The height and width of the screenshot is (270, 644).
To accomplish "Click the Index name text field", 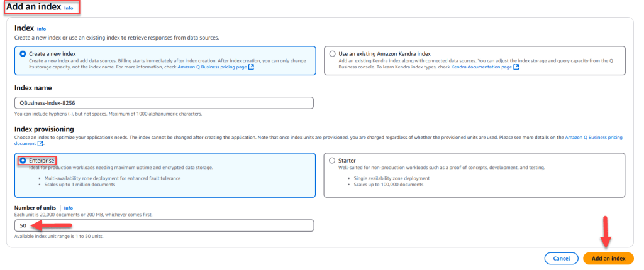I will click(164, 103).
